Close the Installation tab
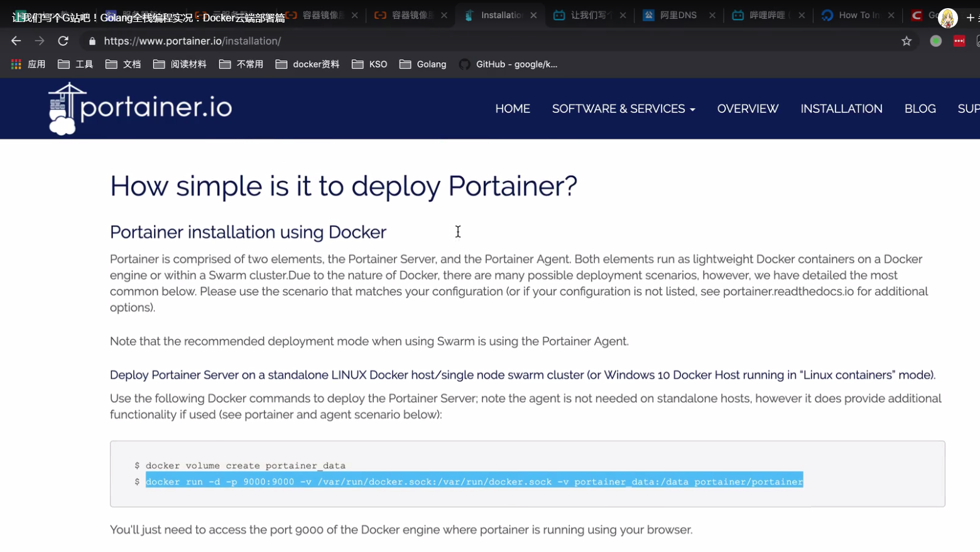The width and height of the screenshot is (980, 552). click(x=533, y=15)
